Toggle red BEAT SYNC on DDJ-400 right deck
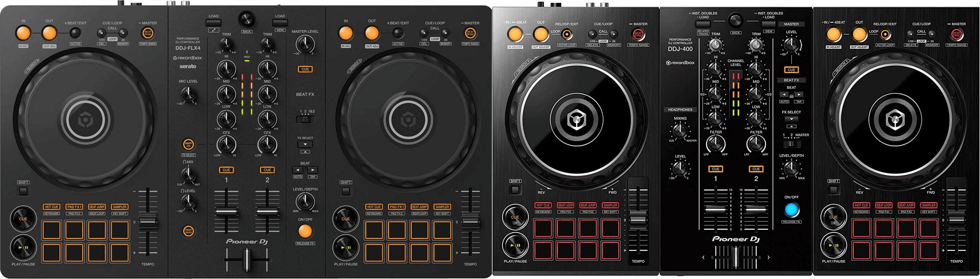980x279 pixels. point(956,34)
